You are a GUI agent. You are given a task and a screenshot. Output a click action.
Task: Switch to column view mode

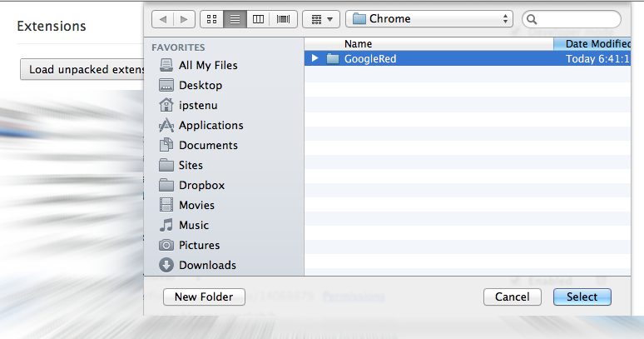259,18
